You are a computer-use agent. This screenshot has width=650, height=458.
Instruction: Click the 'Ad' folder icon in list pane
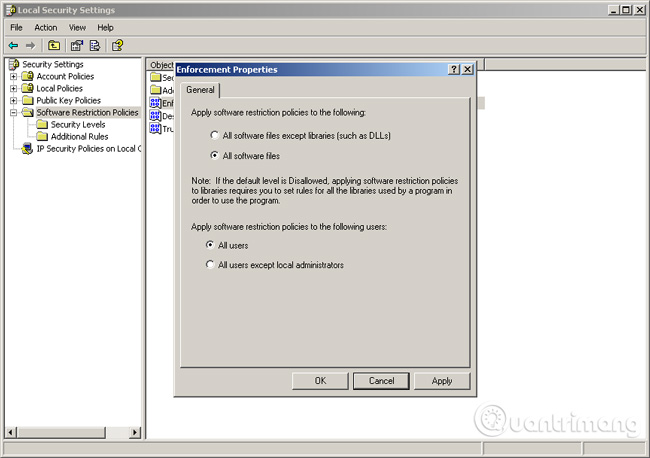(155, 90)
